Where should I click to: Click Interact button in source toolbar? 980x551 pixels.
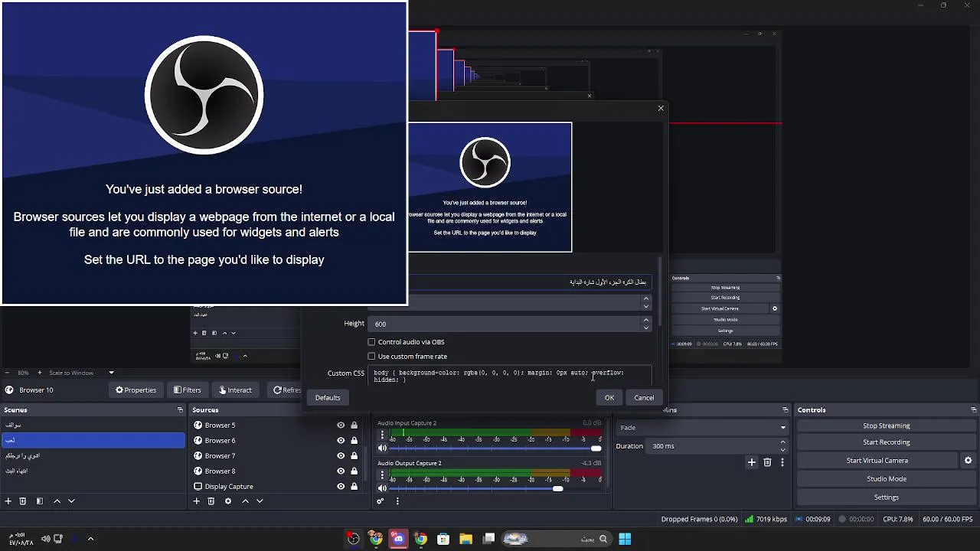point(235,390)
